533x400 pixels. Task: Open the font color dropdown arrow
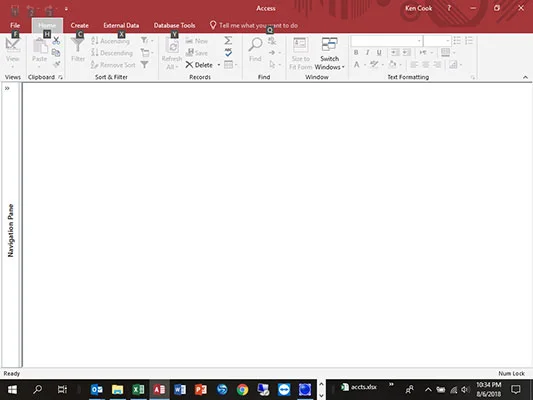click(x=365, y=65)
